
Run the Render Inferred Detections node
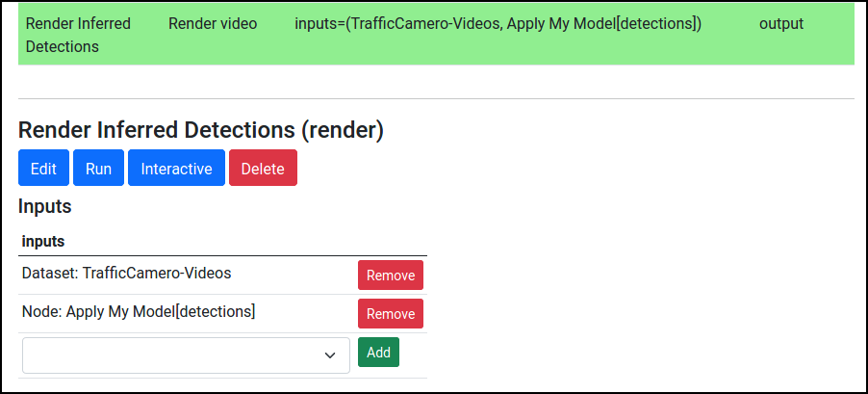coord(98,168)
